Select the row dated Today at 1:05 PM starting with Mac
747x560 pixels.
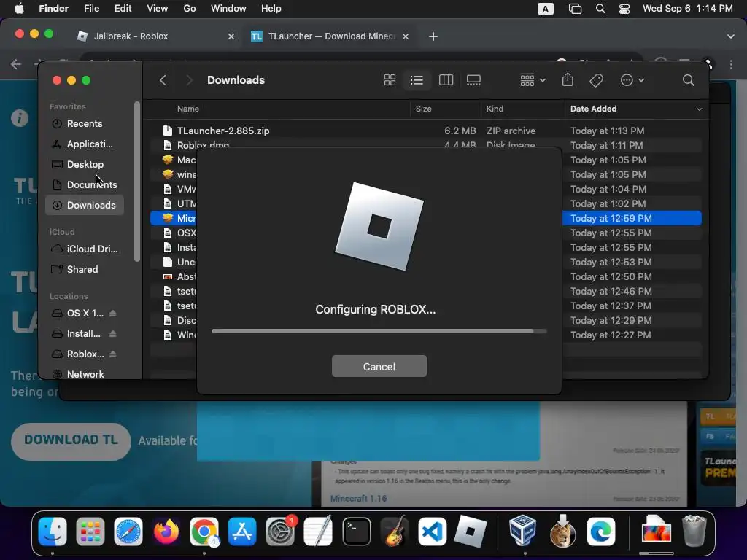coord(426,160)
